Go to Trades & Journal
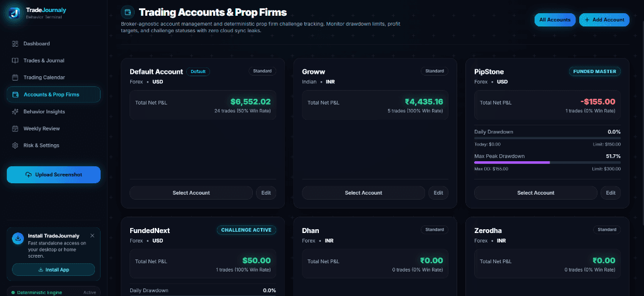644x296 pixels. point(53,60)
